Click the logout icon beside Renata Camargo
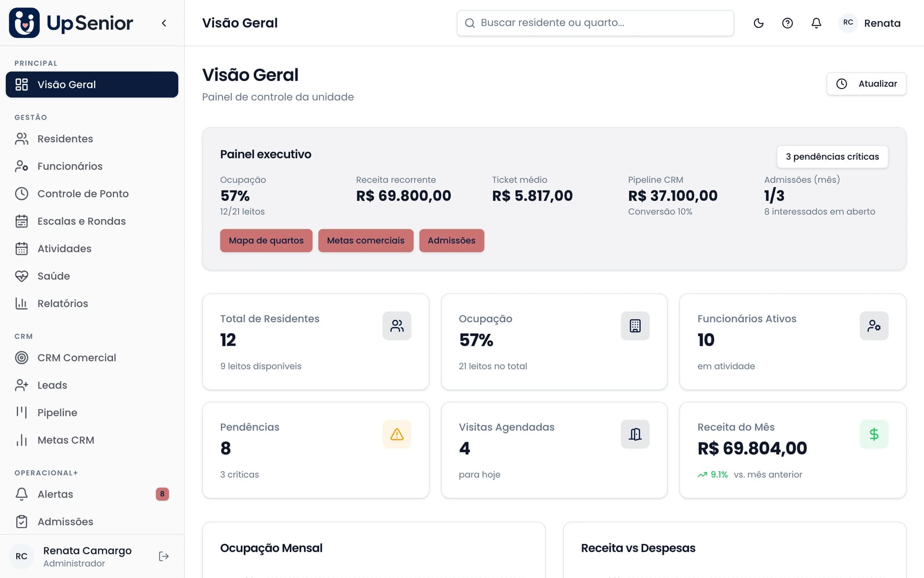Image resolution: width=924 pixels, height=578 pixels. pos(164,556)
